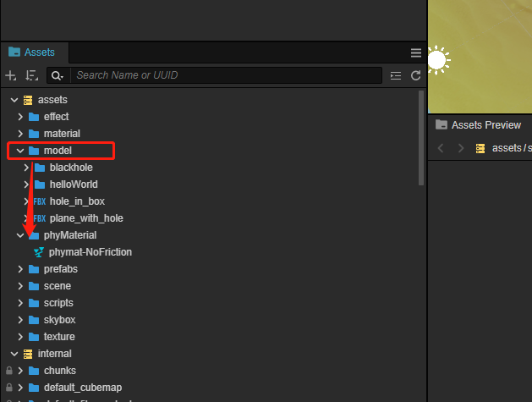Open the search type magnifier dropdown
Screen dimensions: 532x402
[58, 75]
